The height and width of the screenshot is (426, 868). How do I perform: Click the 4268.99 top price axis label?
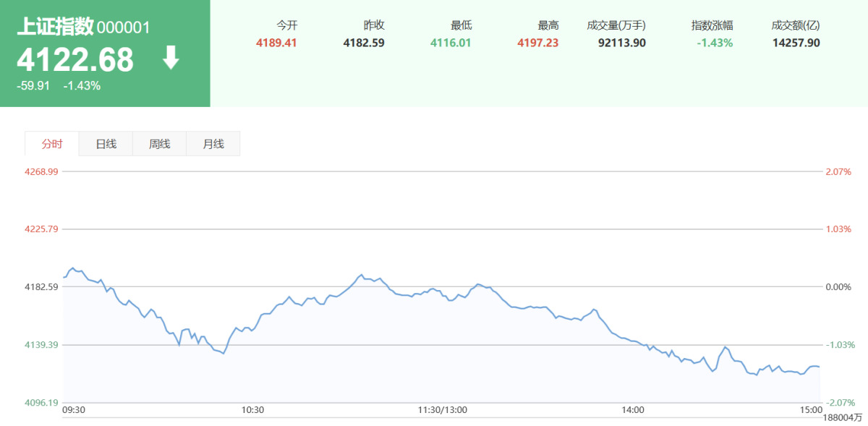pos(42,172)
